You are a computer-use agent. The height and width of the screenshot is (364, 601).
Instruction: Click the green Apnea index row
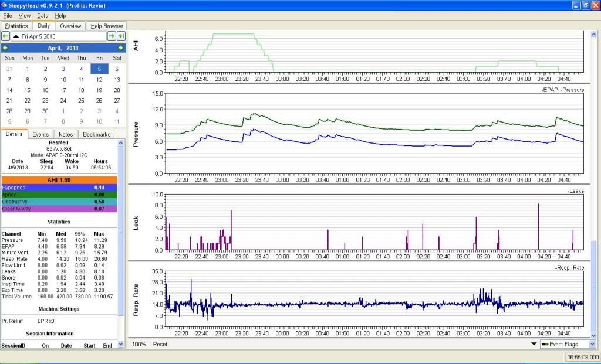tap(59, 195)
